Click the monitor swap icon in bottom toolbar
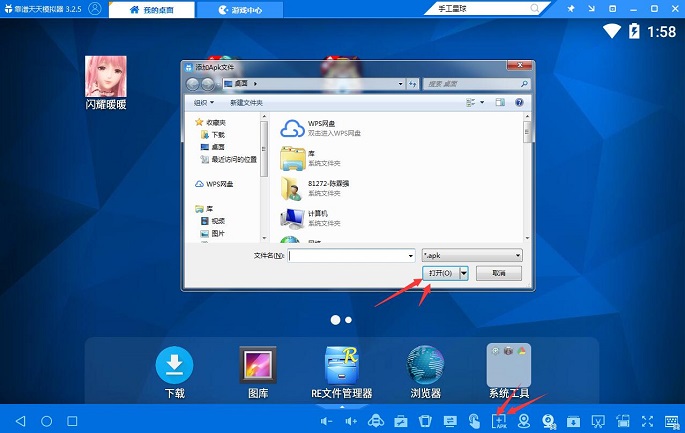 [450, 421]
